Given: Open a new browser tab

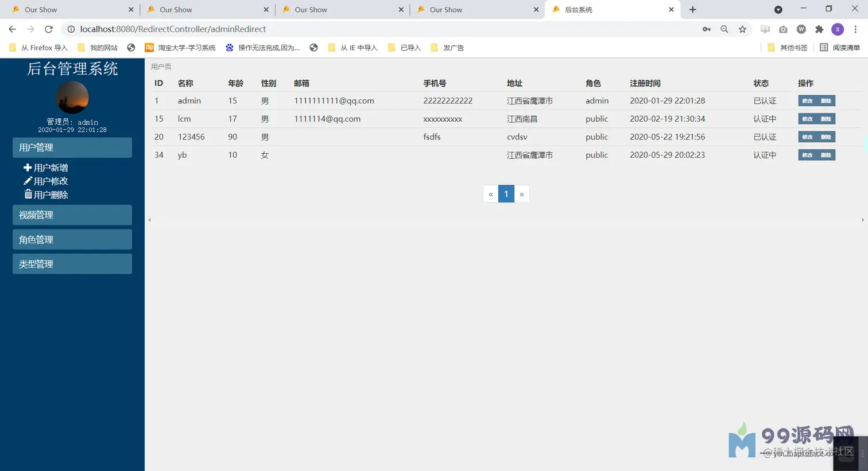Looking at the screenshot, I should click(x=693, y=10).
